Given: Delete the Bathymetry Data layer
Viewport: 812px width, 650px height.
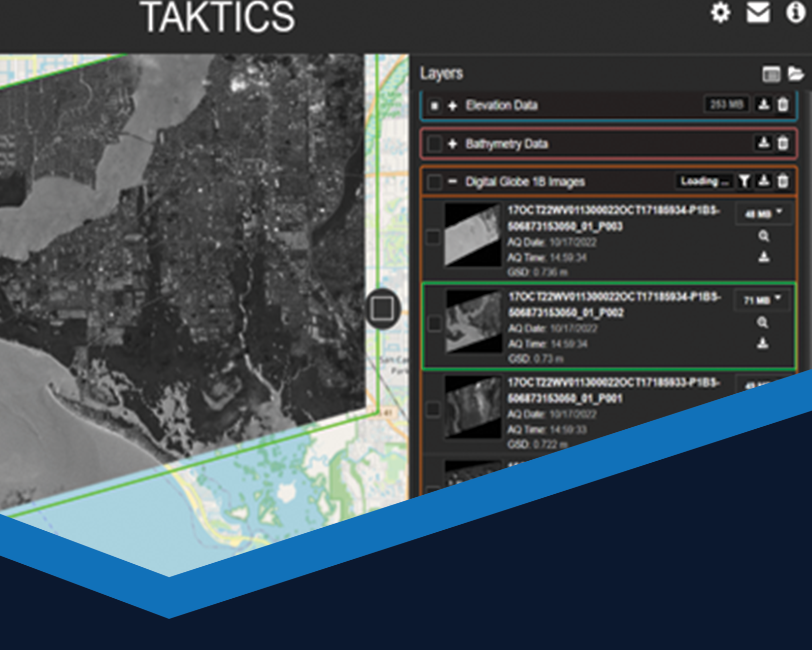Looking at the screenshot, I should coord(783,143).
